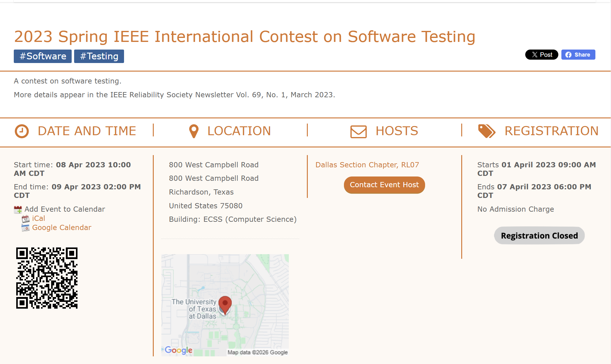Click 'A contest on software testing.' text
Screen dimensions: 611x364
[x=68, y=81]
